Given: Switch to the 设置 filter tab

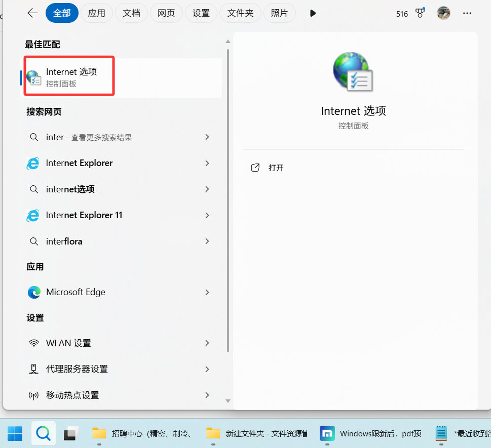Looking at the screenshot, I should [201, 13].
